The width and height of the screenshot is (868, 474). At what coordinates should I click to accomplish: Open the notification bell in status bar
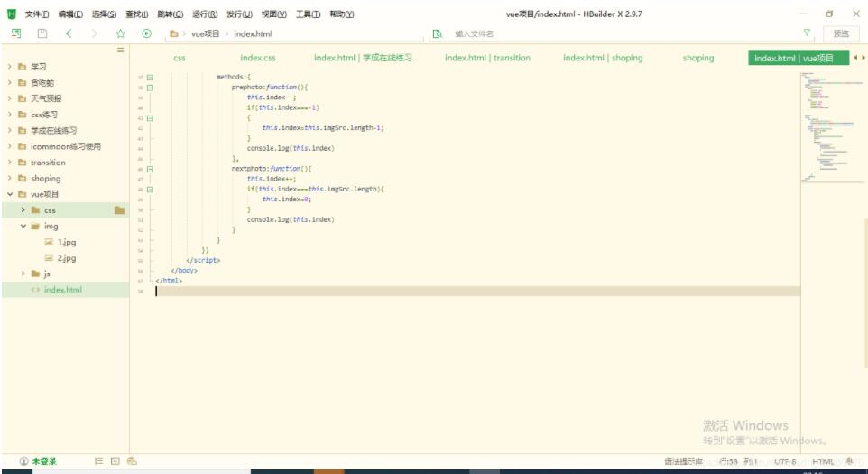(849, 461)
